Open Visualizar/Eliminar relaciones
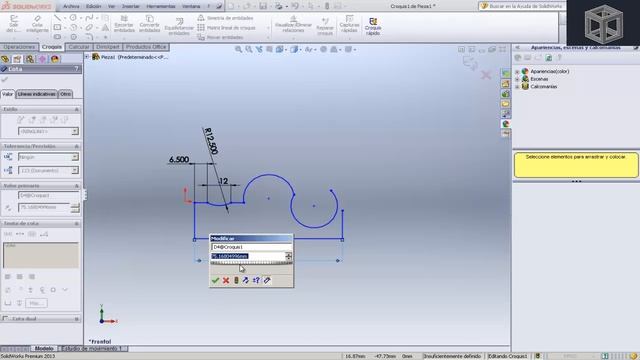The image size is (640, 360). click(x=293, y=24)
